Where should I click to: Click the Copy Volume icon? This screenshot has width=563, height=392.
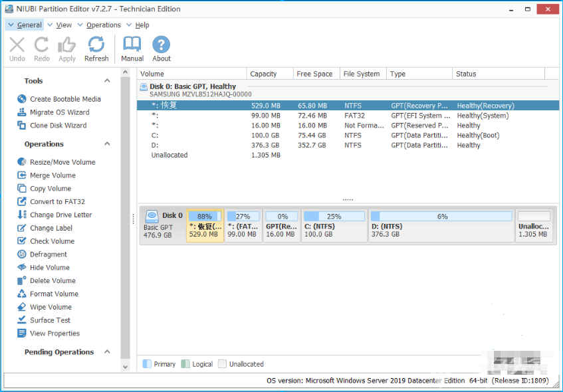tap(21, 189)
